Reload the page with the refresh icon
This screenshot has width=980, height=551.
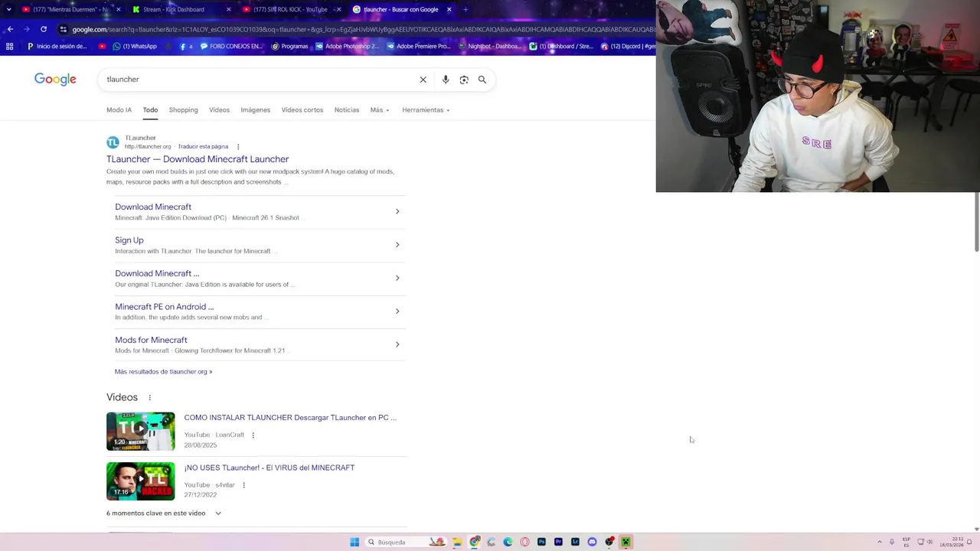pos(44,29)
